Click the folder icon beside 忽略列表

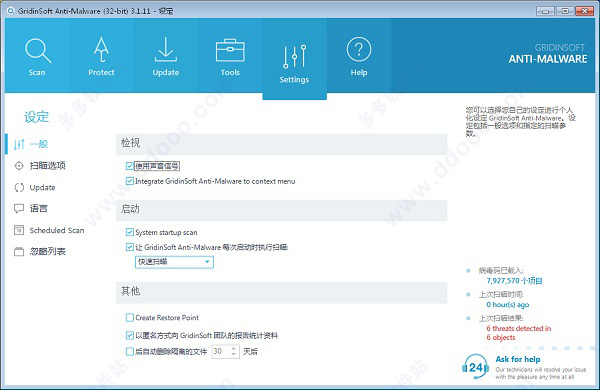point(19,252)
